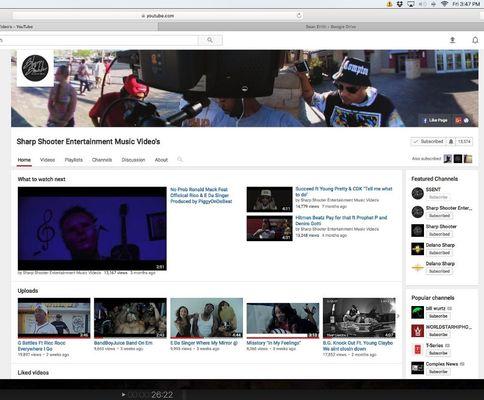Click the Uploads section heading

coord(28,291)
